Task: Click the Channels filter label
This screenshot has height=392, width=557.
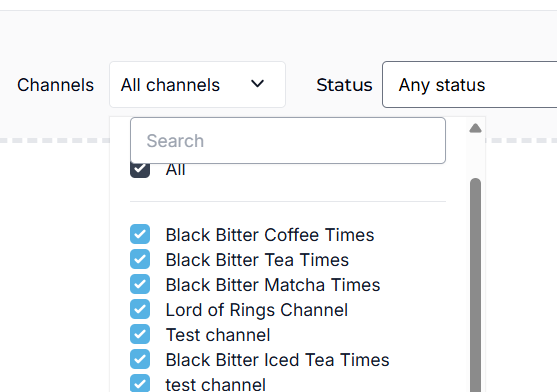Action: (x=55, y=85)
